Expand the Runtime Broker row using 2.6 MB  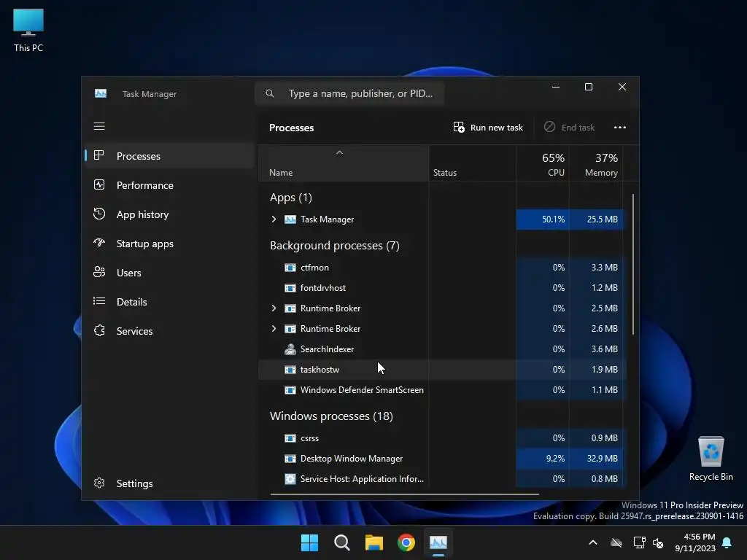[x=274, y=329]
